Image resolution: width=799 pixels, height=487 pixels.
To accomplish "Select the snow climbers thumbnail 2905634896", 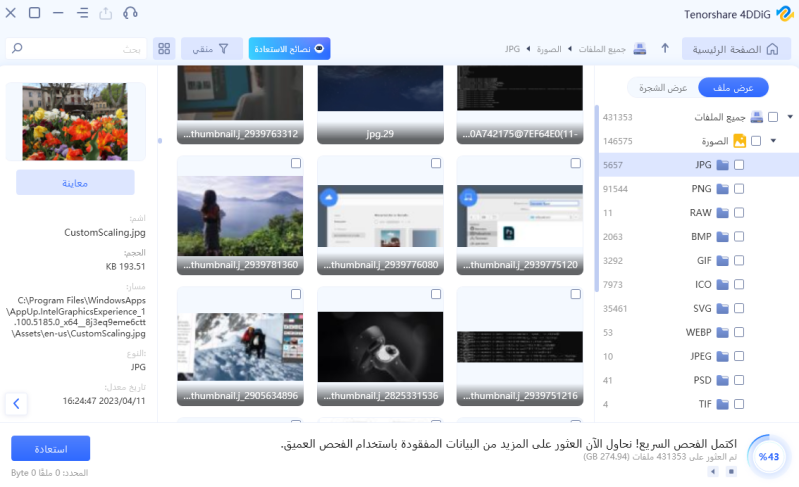I will tap(240, 346).
